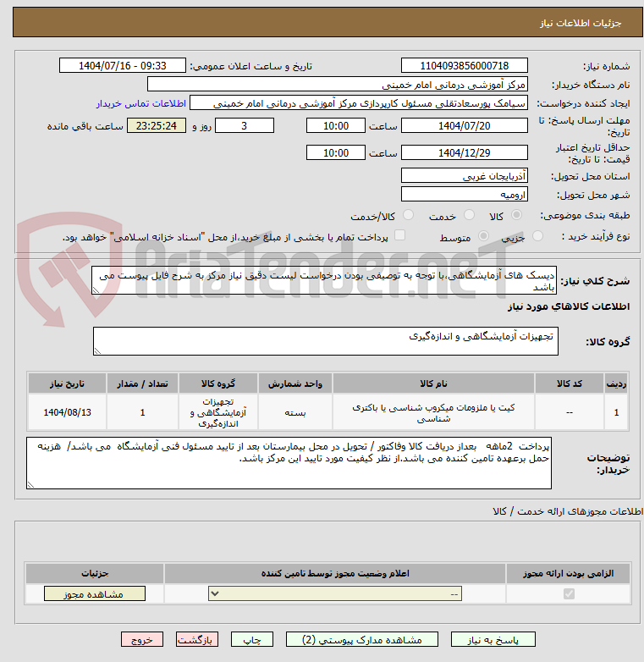
Task: Click the پاسخ به نیاز button
Action: (x=493, y=640)
